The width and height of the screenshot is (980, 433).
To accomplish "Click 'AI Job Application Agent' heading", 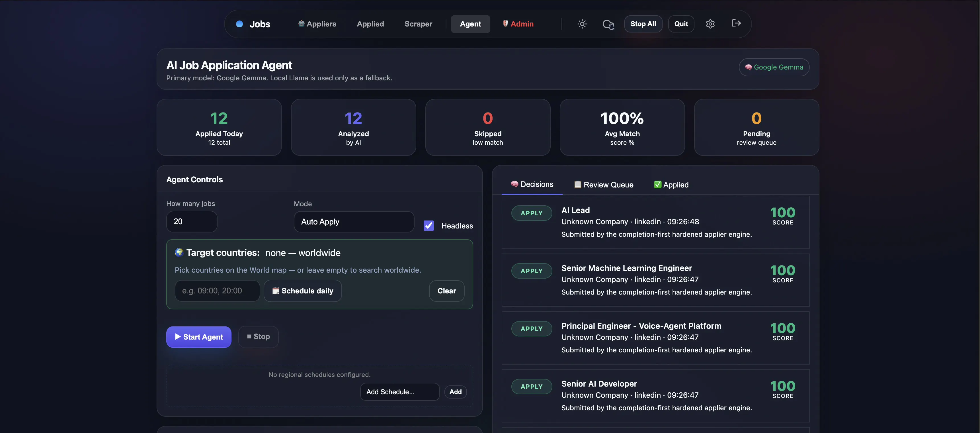I will [229, 65].
